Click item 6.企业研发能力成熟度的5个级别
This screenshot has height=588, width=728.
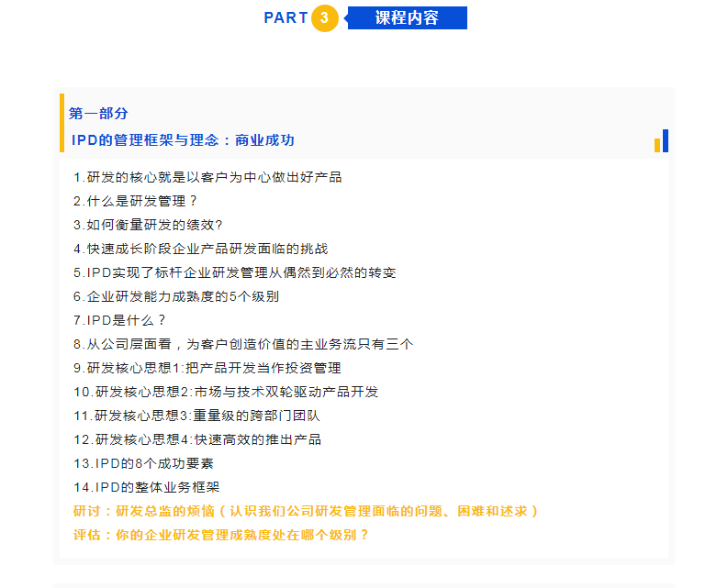point(176,296)
